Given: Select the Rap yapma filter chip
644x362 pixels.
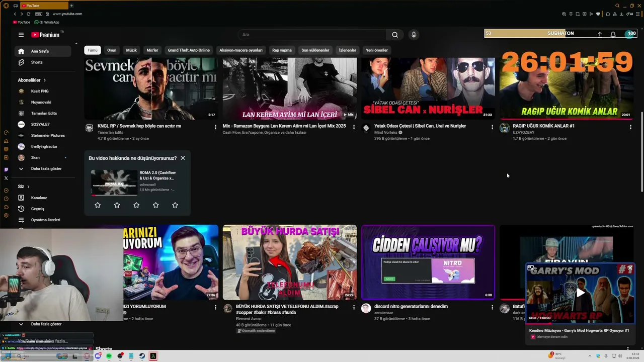Looking at the screenshot, I should [x=282, y=50].
